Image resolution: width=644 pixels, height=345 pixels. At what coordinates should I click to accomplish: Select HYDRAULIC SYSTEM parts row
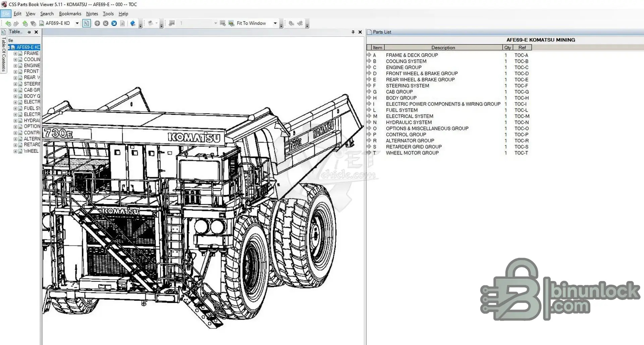tap(449, 122)
